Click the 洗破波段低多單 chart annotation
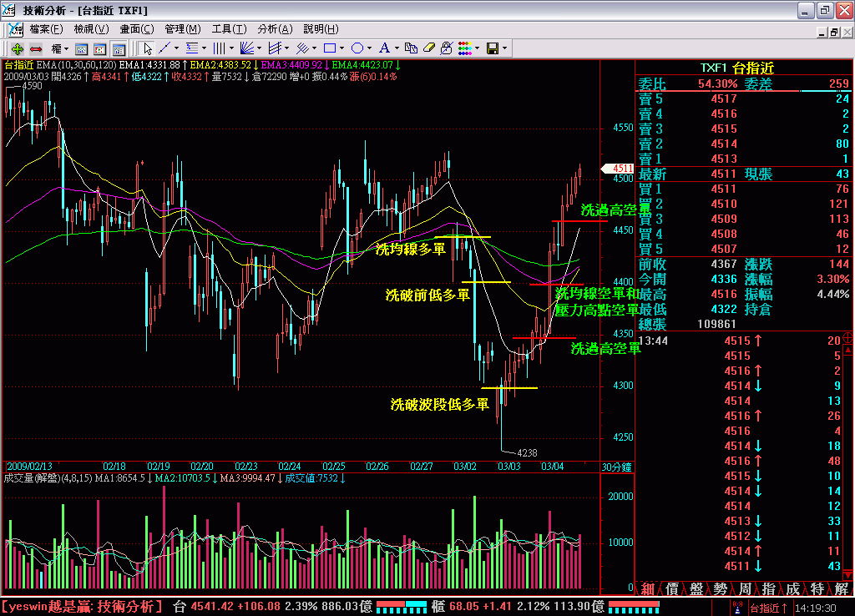 [x=439, y=405]
